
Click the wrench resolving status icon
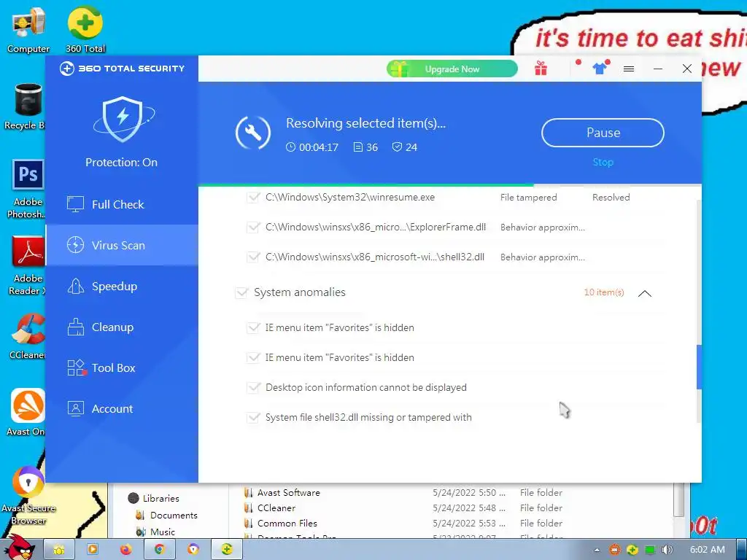coord(253,133)
